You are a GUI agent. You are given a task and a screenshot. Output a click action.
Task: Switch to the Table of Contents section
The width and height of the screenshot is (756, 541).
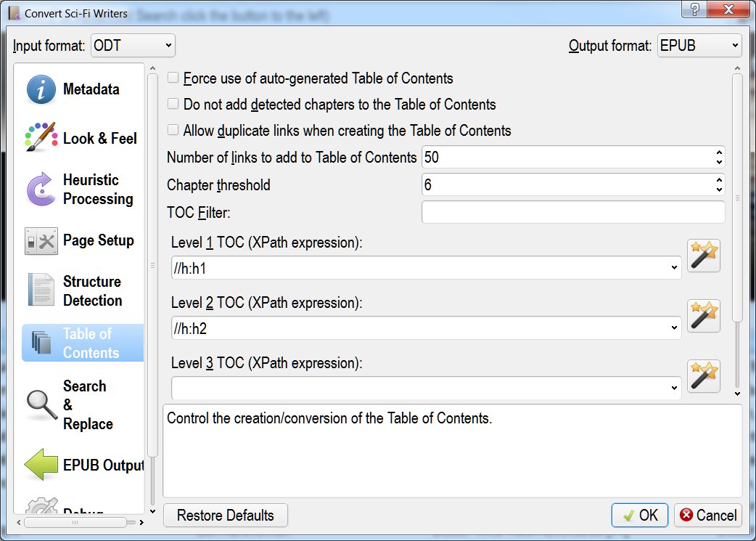(x=83, y=343)
